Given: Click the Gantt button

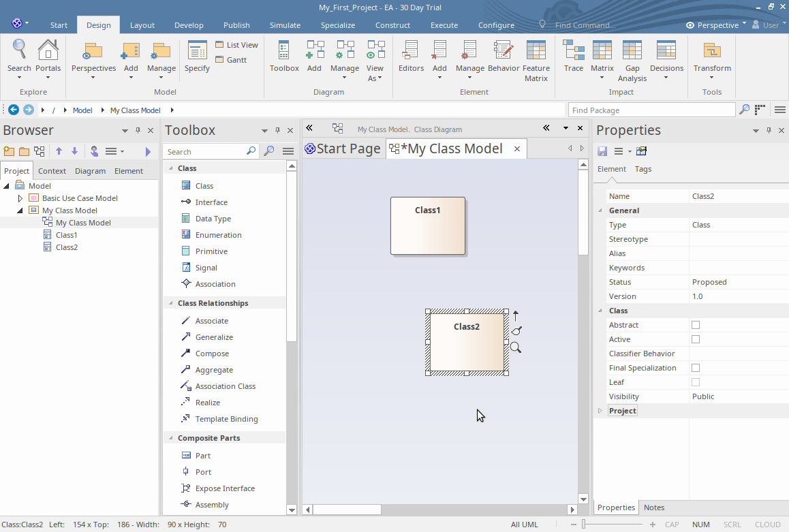Looking at the screenshot, I should coord(231,60).
